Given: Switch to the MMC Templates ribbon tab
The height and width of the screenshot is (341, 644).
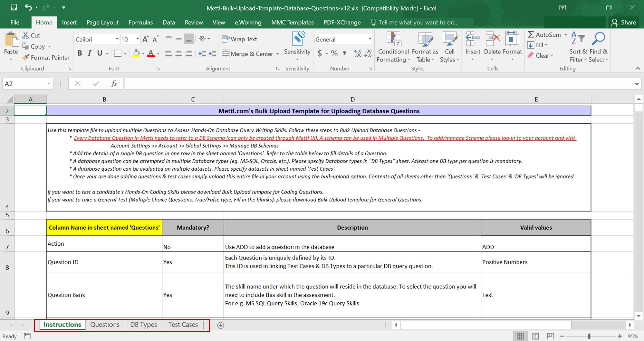Looking at the screenshot, I should [x=293, y=22].
